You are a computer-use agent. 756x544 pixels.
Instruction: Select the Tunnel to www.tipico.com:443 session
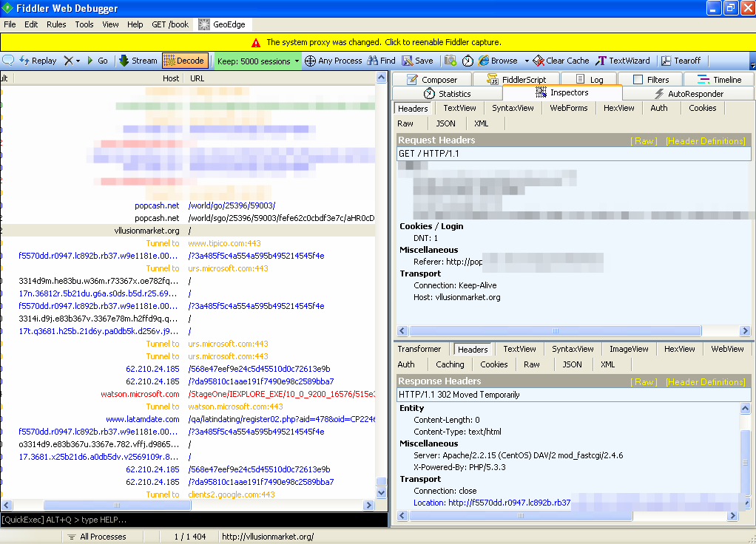(188, 243)
